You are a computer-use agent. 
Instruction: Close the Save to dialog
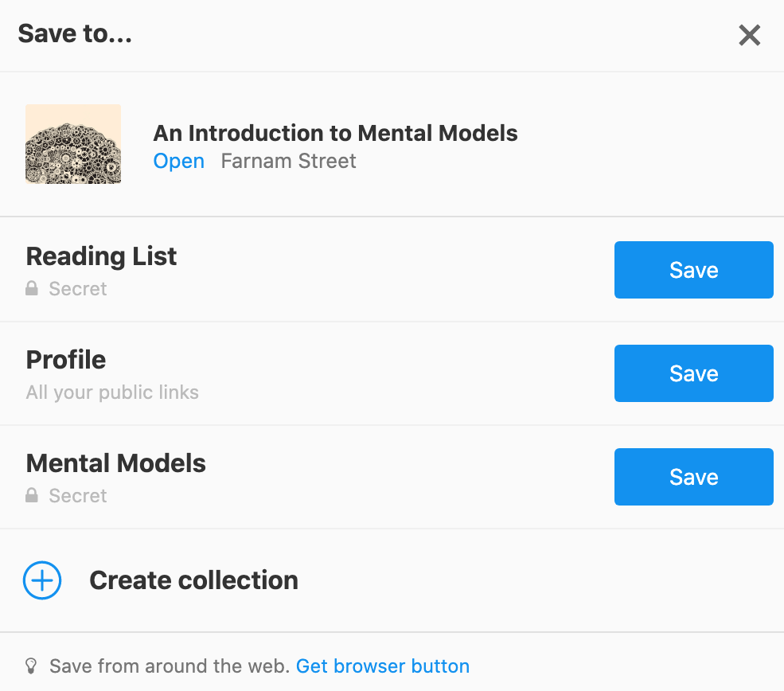pos(749,36)
